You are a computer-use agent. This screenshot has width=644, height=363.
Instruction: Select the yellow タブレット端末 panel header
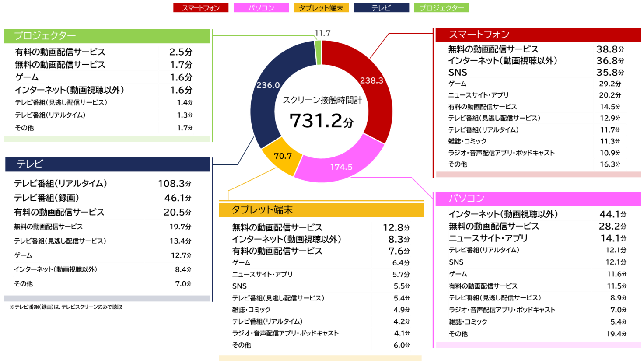(x=321, y=210)
